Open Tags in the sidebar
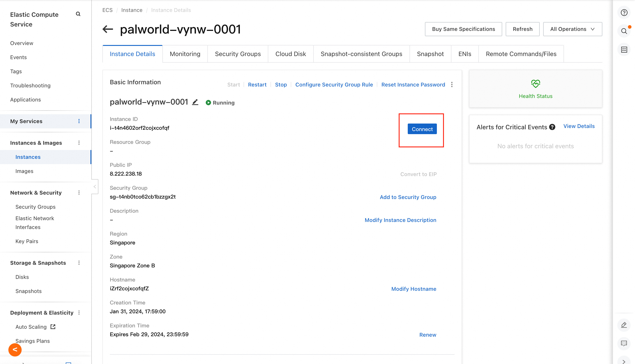Viewport: 635px width, 364px height. 16,71
